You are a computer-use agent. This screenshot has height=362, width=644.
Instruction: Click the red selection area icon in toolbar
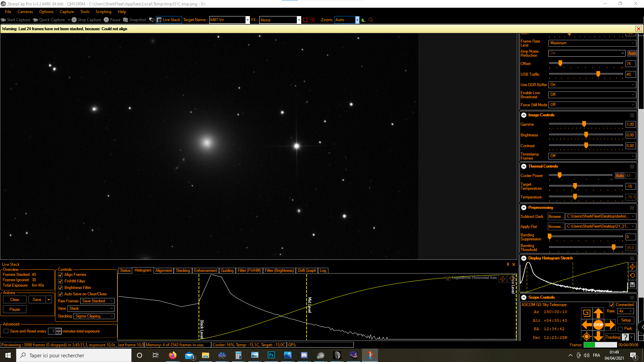click(x=305, y=20)
